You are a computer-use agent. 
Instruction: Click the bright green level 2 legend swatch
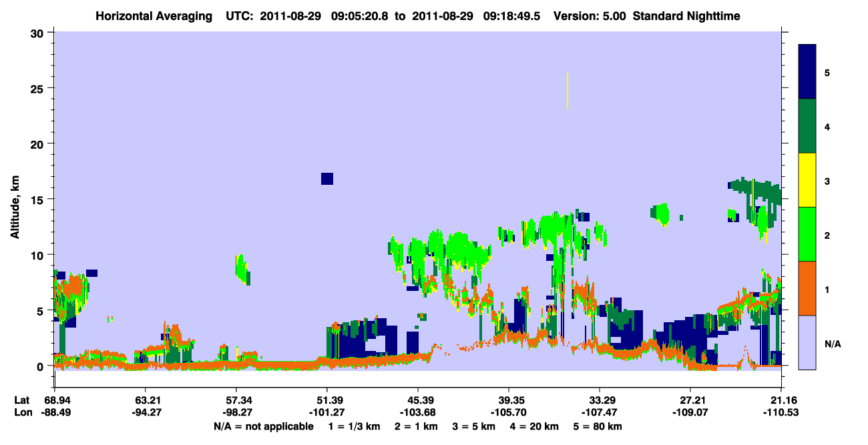point(807,234)
